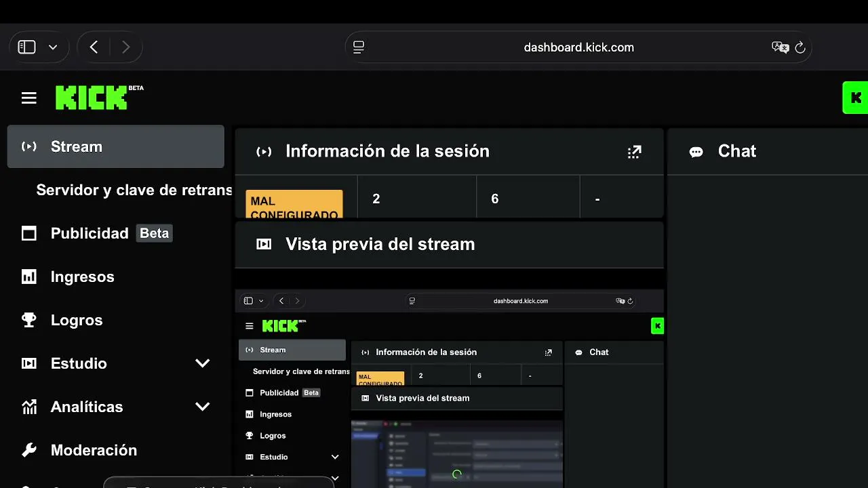The image size is (868, 488).
Task: Reload the page with the refresh icon
Action: point(800,47)
